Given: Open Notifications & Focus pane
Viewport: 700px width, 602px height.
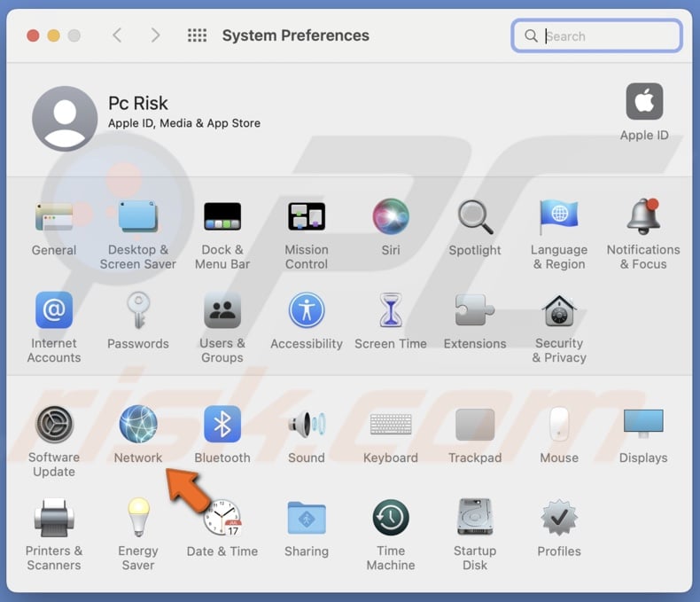Looking at the screenshot, I should [643, 217].
